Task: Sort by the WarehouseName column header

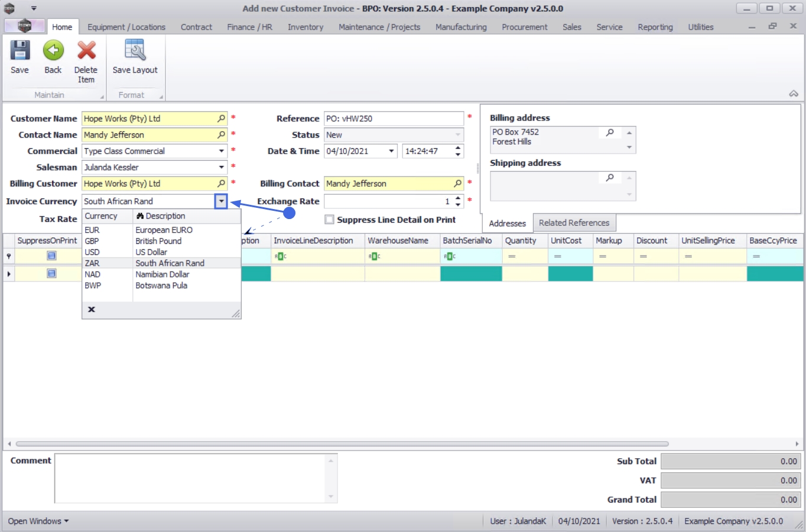Action: tap(402, 241)
